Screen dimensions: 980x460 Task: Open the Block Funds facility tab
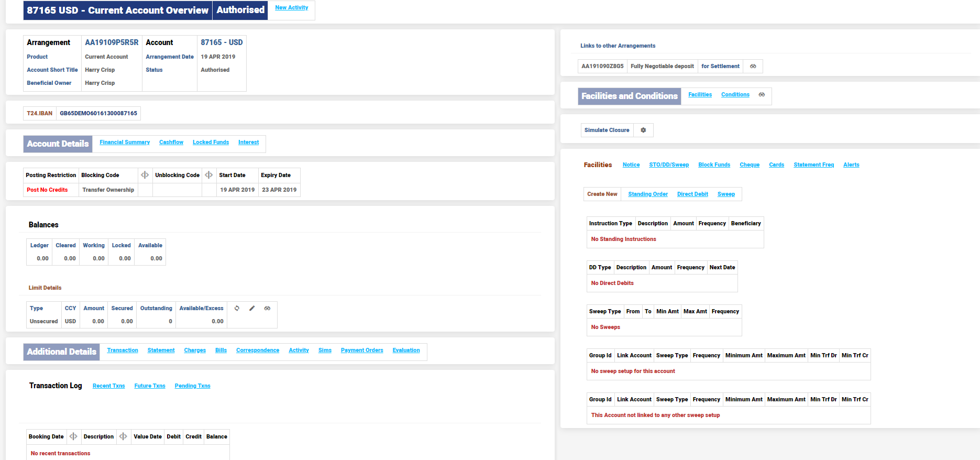(714, 165)
